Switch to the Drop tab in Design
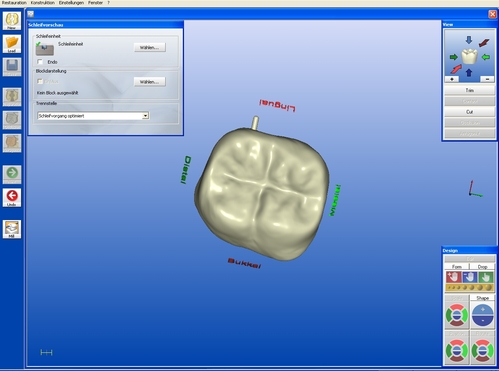Viewport: 499px width, 371px height. click(x=482, y=267)
